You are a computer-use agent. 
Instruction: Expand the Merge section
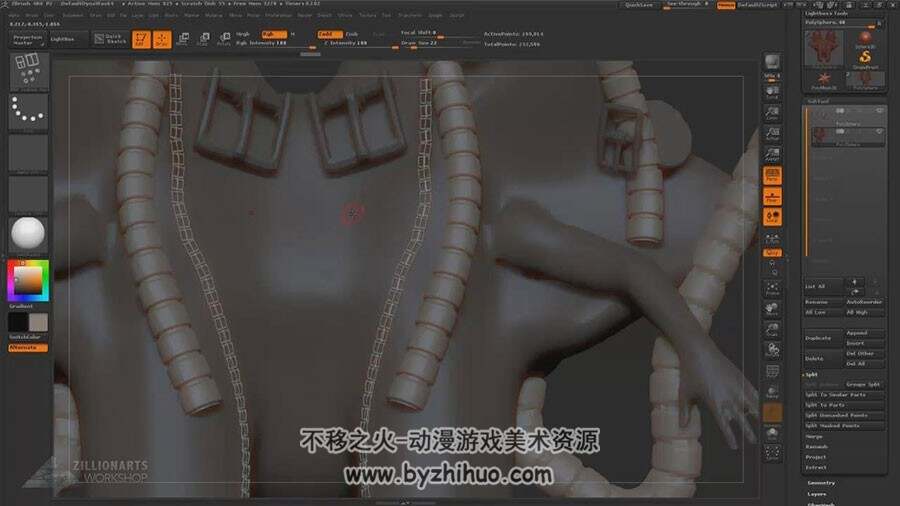[813, 437]
